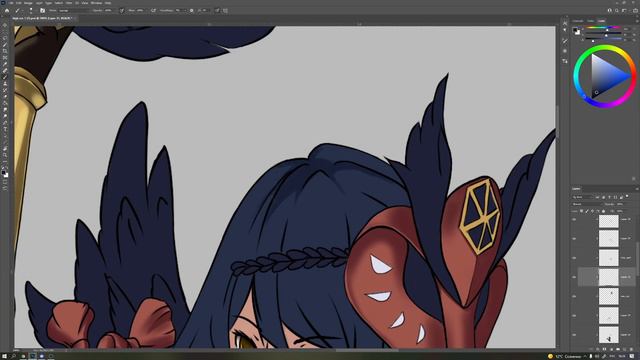Image resolution: width=640 pixels, height=360 pixels.
Task: Select the Brush tool in toolbar
Action: [x=5, y=77]
